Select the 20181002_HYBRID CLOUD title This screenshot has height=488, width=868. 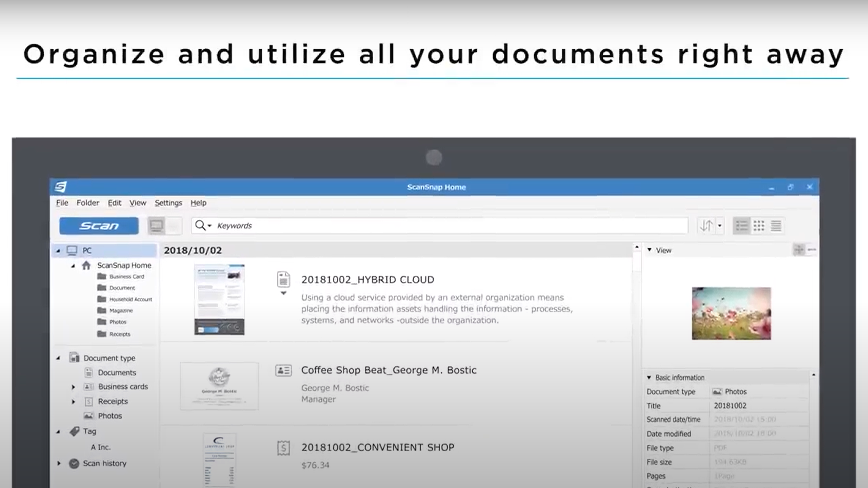(367, 280)
